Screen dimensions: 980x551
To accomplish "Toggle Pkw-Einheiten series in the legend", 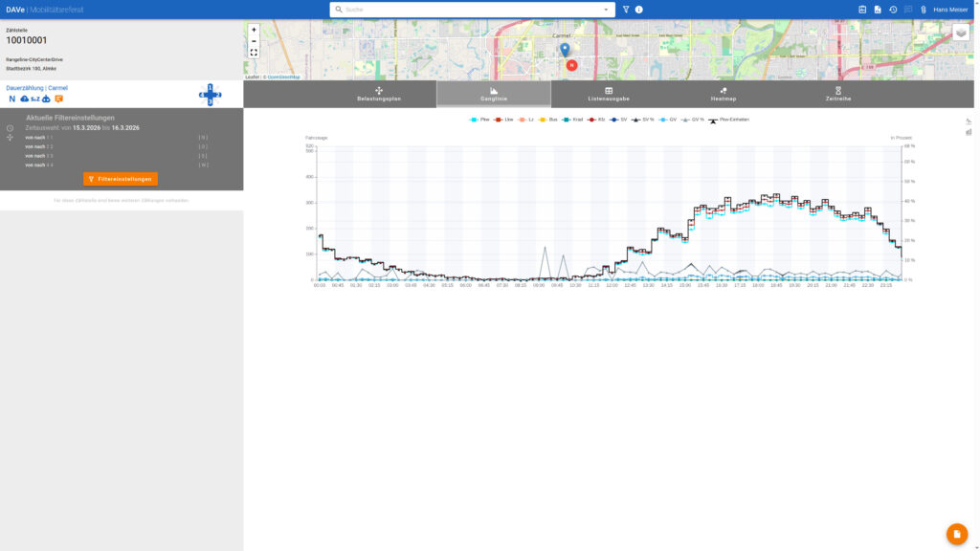I will pyautogui.click(x=728, y=120).
